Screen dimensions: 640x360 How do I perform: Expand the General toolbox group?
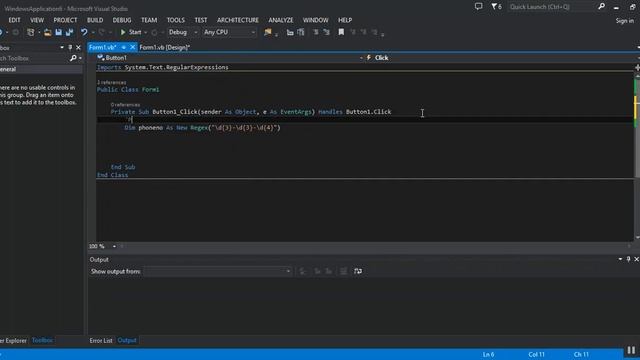(41, 69)
